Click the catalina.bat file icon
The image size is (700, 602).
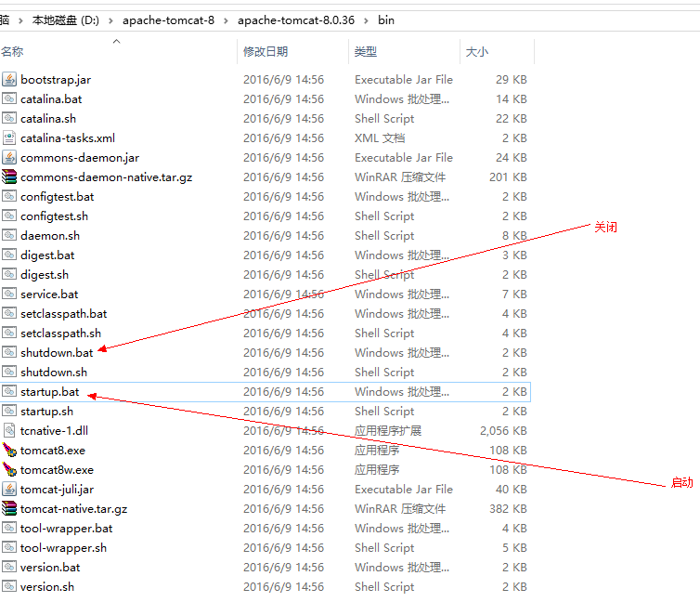9,98
